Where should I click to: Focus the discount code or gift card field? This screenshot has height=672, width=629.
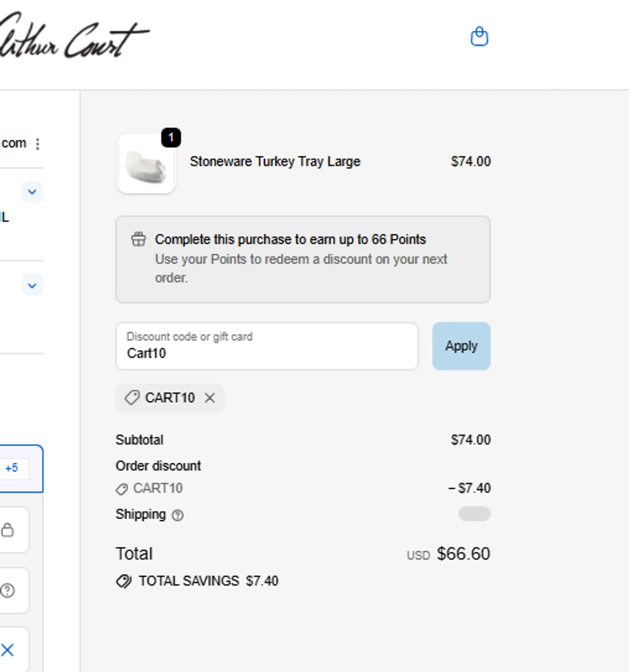pos(267,346)
